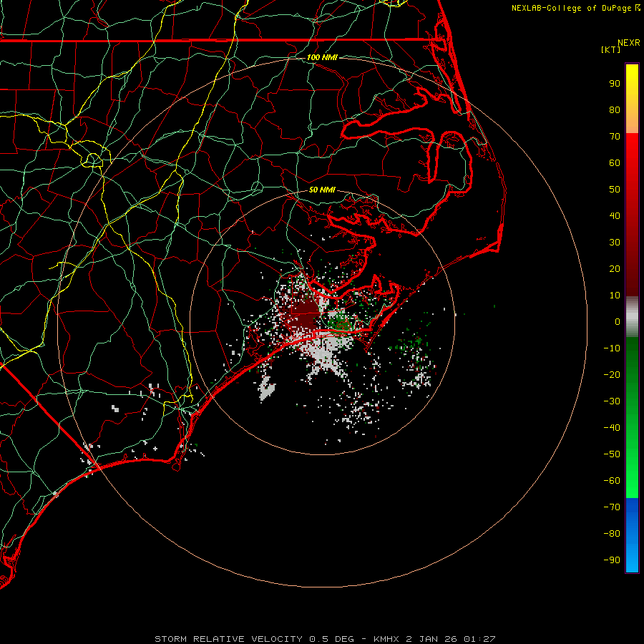Click the 20 value on the velocity scale

(x=615, y=268)
